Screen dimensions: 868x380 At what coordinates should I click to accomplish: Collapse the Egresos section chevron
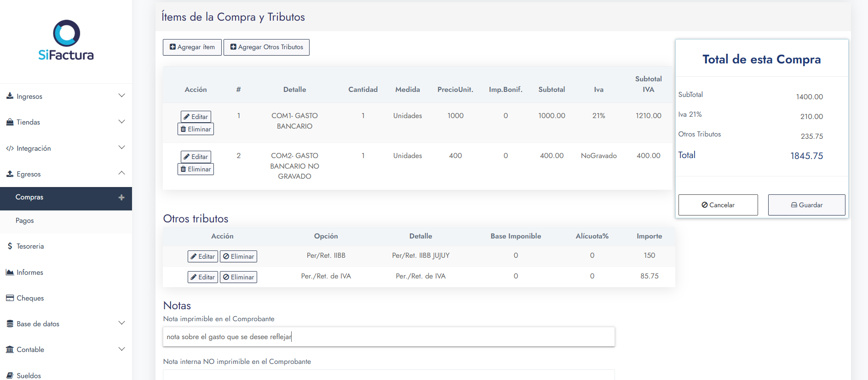click(x=121, y=173)
